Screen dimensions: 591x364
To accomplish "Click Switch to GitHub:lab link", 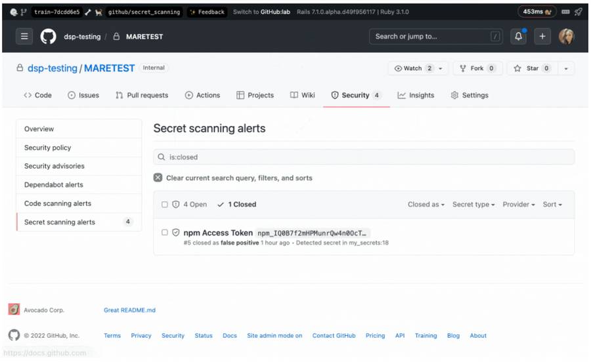I will click(x=261, y=12).
